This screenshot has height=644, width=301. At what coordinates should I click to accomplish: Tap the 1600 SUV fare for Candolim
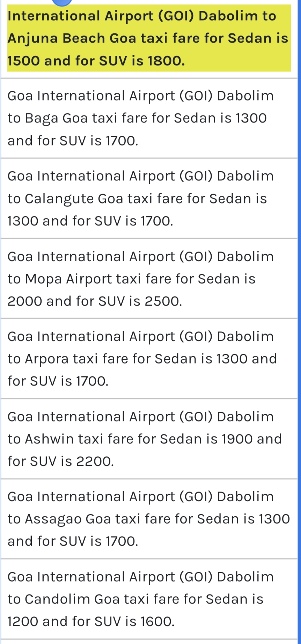pos(157,621)
